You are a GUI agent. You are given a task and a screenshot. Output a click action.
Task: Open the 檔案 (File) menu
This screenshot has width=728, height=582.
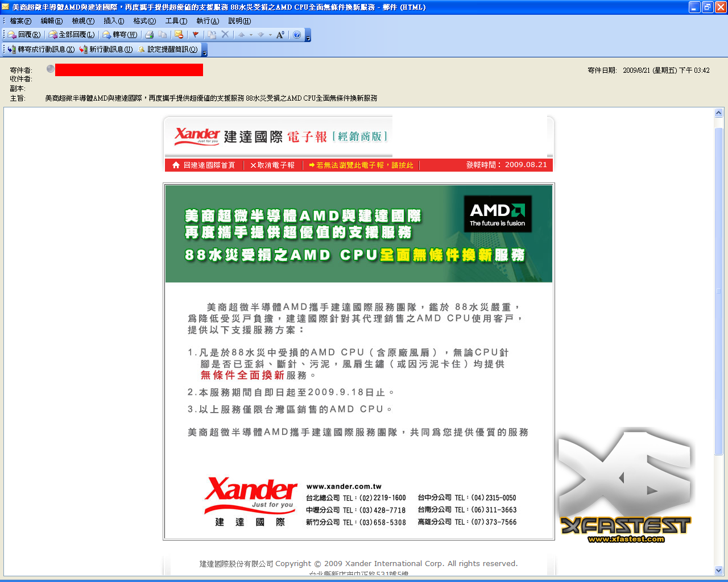click(x=20, y=21)
